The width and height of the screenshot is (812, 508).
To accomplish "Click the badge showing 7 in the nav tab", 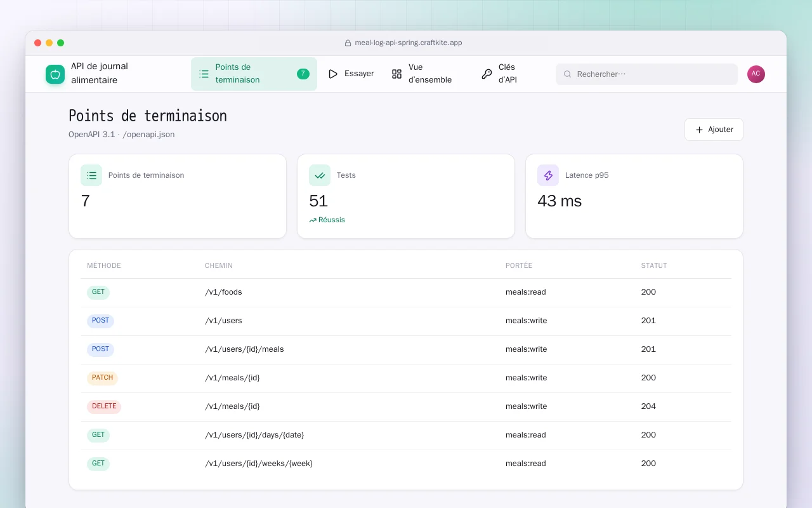I will pyautogui.click(x=303, y=74).
